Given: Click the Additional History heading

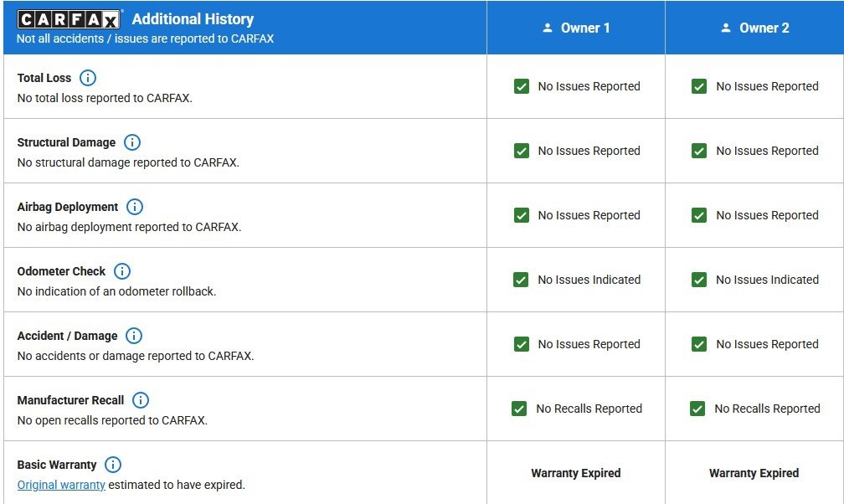Looking at the screenshot, I should tap(193, 19).
